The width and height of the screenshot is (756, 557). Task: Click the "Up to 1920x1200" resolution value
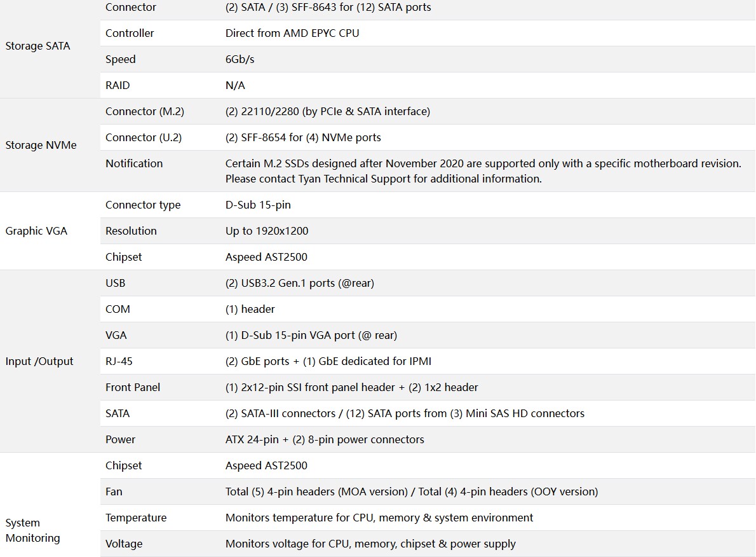267,231
